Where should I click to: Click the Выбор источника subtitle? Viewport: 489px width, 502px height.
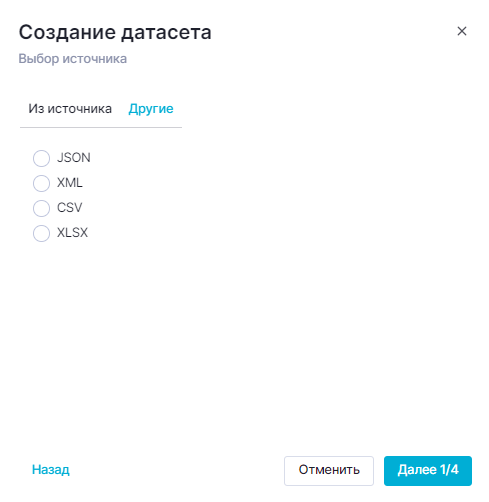[x=73, y=59]
